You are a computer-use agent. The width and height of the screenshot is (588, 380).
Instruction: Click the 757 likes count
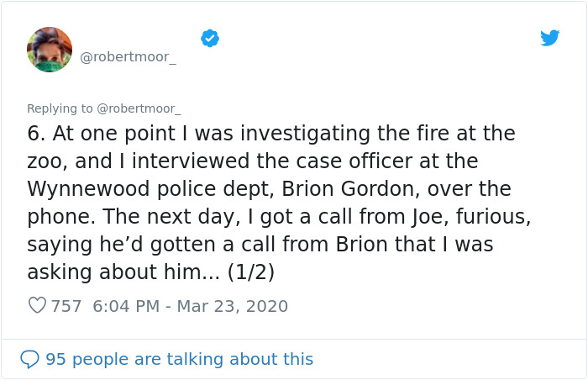point(66,306)
